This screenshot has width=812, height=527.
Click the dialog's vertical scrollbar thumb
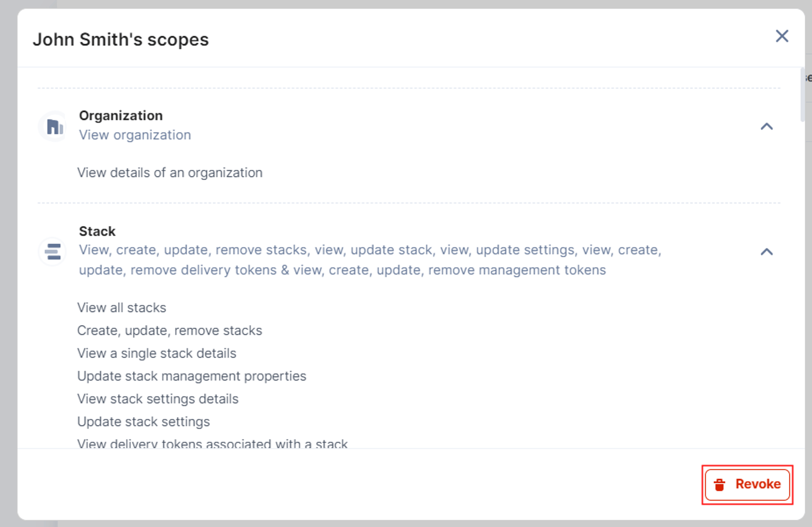802,95
